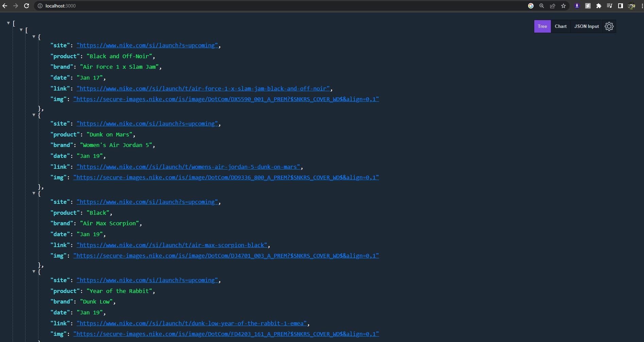Select the "Dunk on Mars" product value

click(109, 134)
